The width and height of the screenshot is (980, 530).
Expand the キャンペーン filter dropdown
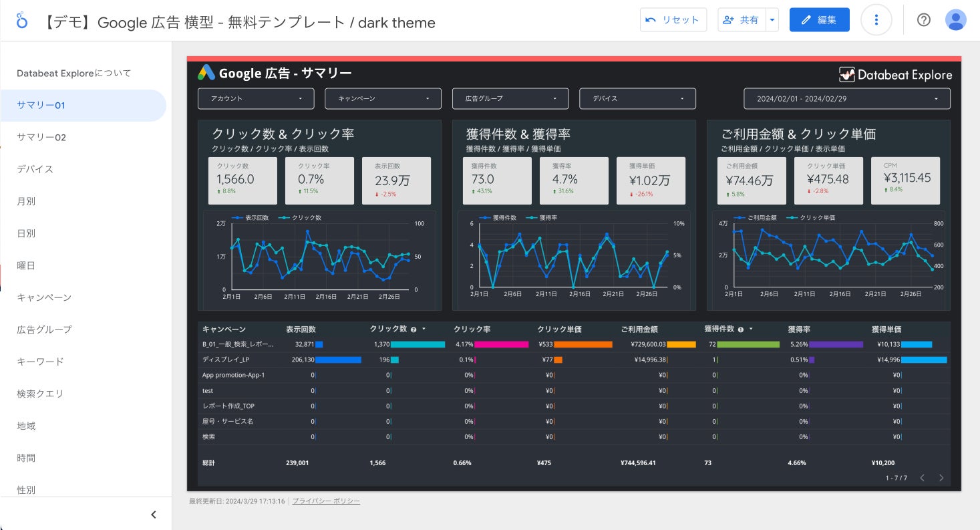[383, 98]
